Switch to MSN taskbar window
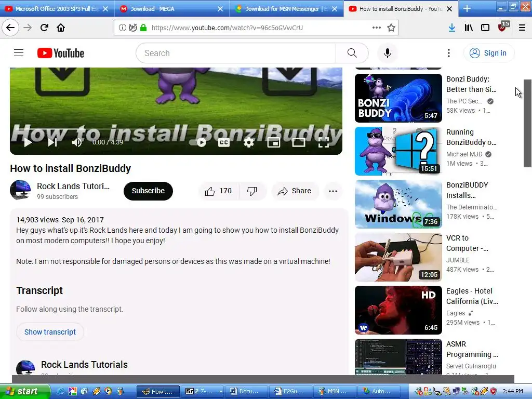 [335, 391]
